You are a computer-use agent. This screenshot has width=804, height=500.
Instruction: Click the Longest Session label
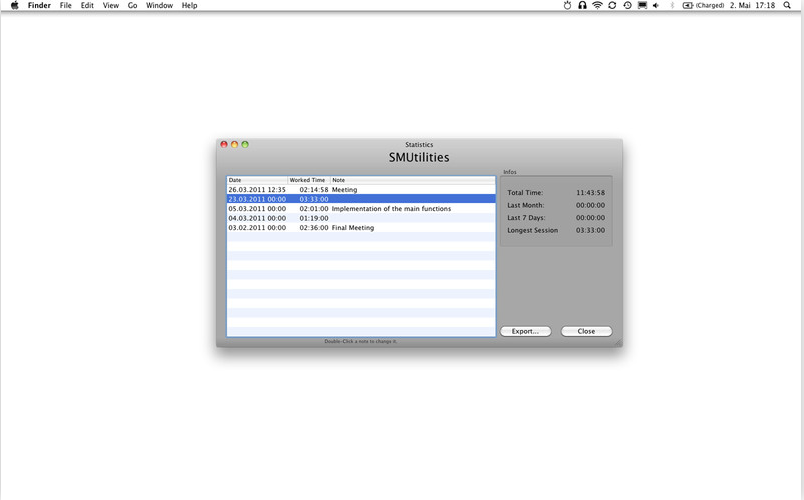pyautogui.click(x=532, y=230)
